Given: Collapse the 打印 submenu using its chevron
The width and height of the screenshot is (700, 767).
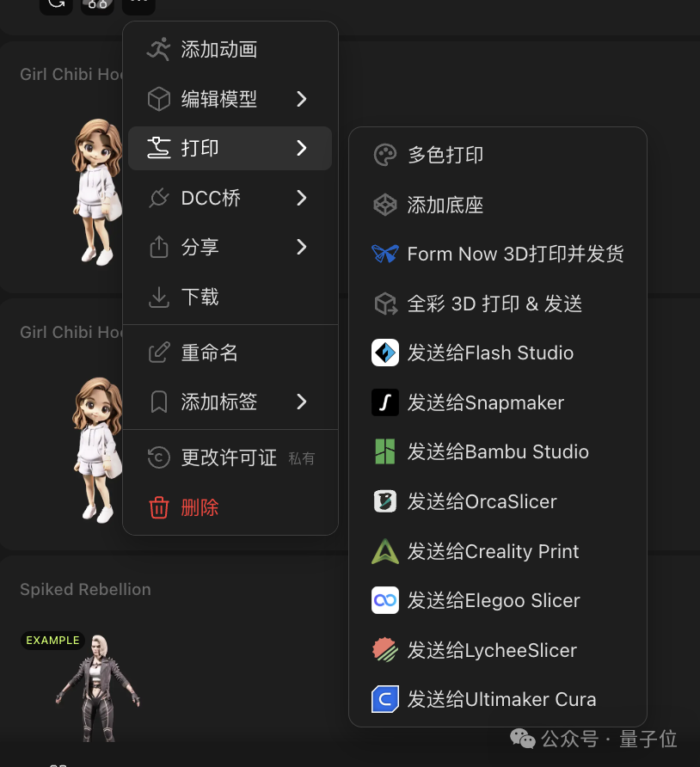Looking at the screenshot, I should [302, 148].
